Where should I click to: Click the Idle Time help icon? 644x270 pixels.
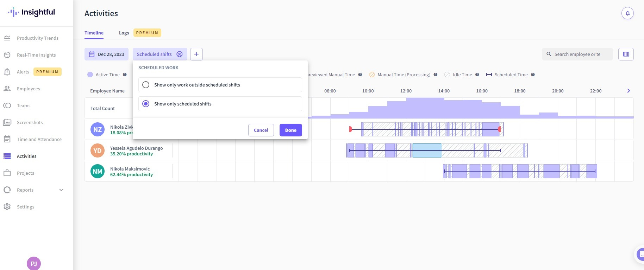(477, 75)
